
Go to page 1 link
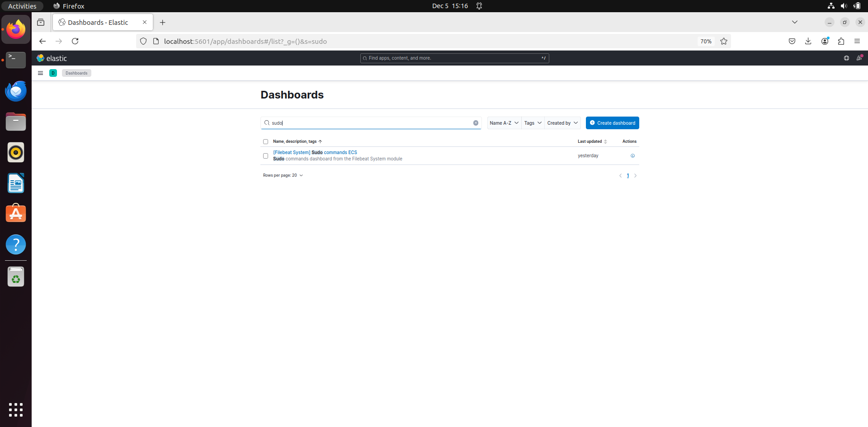(627, 176)
